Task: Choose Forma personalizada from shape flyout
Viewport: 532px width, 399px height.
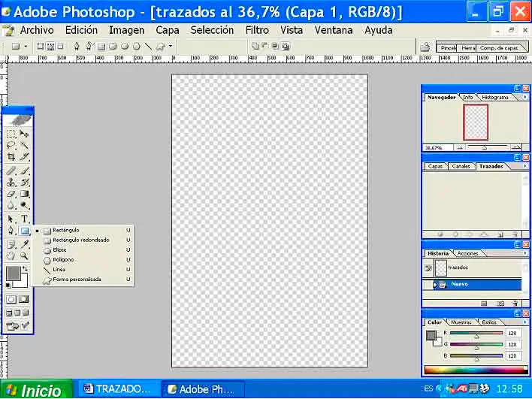Action: click(76, 280)
